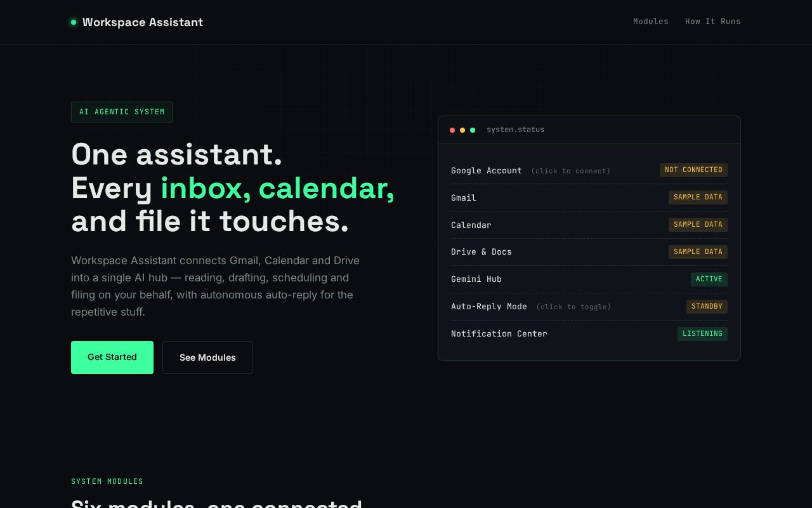The width and height of the screenshot is (812, 508).
Task: Click the SAMPLE DATA badge beside Calendar
Action: (x=698, y=225)
